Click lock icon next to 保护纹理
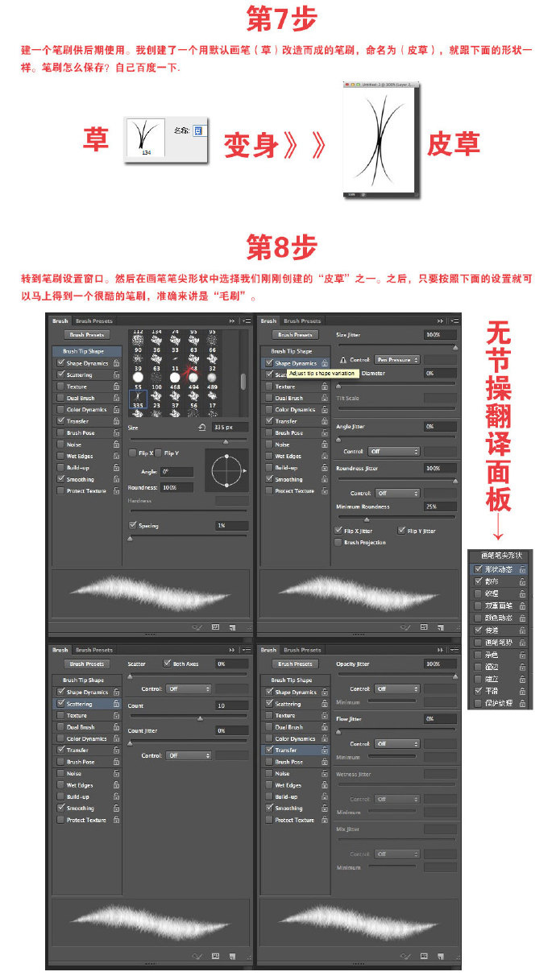Screen dimensions: 556x980 pos(522,703)
